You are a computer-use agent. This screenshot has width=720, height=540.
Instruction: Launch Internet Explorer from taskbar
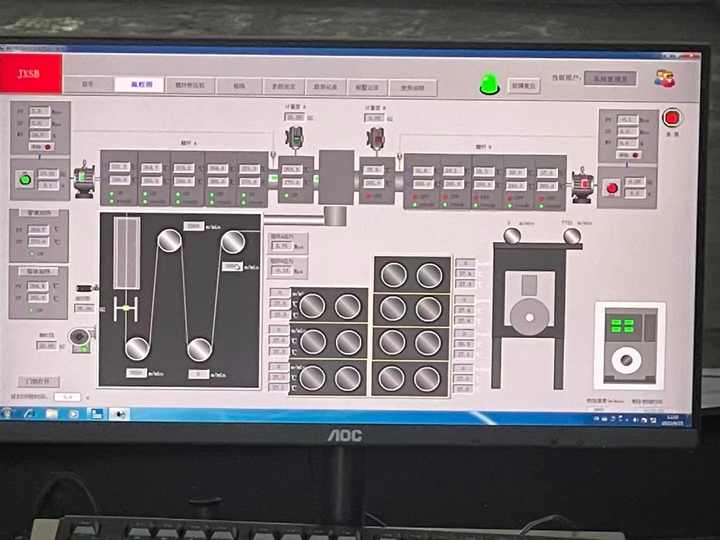29,414
